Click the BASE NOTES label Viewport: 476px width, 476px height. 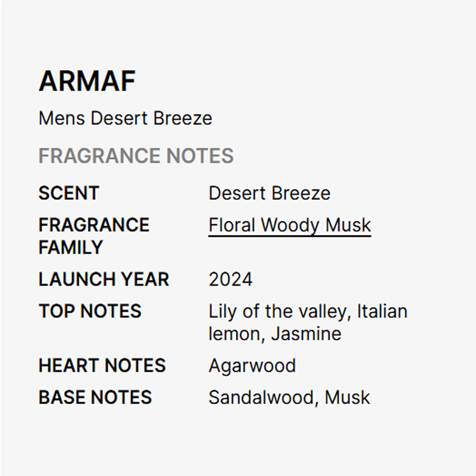(x=95, y=397)
